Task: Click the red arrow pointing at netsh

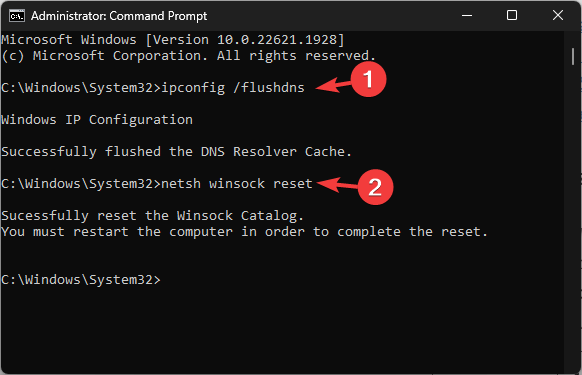Action: coord(337,185)
